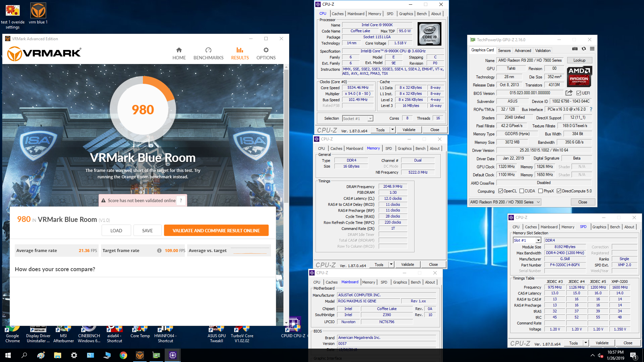The width and height of the screenshot is (644, 362).
Task: Take a GPU-Z screenshot with the camera icon
Action: (x=575, y=49)
